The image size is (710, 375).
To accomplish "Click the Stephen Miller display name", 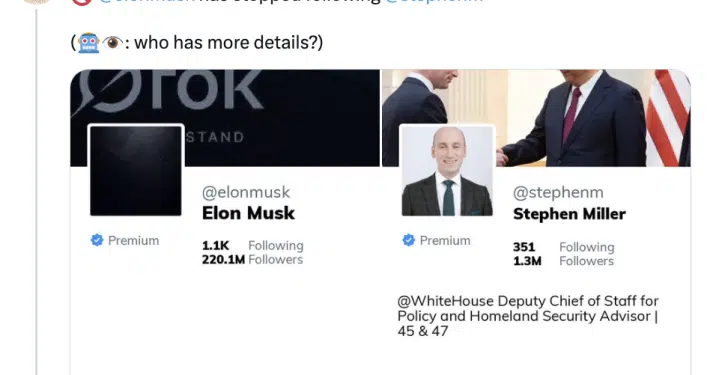I will tap(569, 214).
